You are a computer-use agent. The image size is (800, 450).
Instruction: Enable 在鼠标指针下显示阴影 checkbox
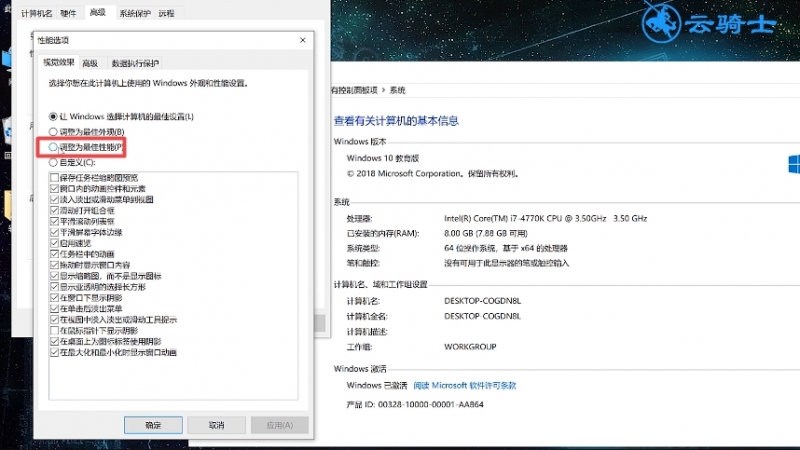55,331
